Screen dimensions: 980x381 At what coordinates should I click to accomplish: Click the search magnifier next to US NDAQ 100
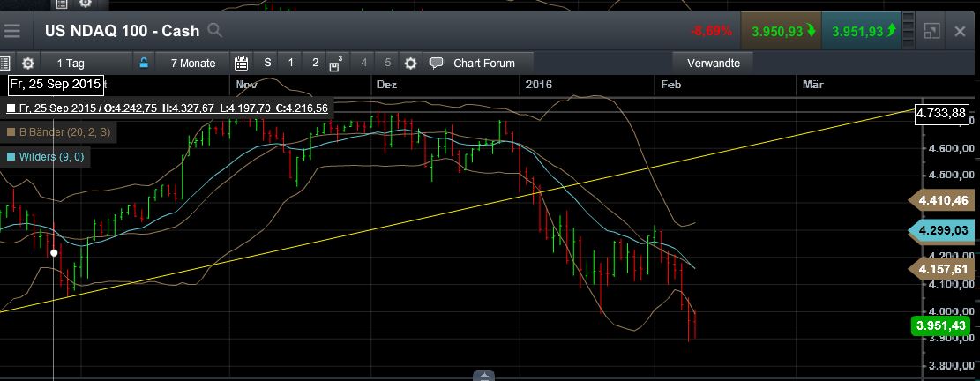point(214,30)
